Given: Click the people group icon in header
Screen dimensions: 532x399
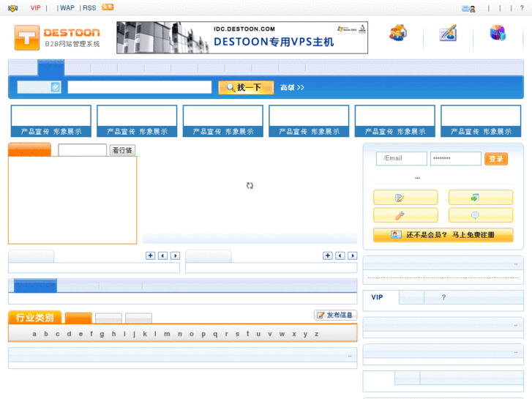Looking at the screenshot, I should click(398, 33).
